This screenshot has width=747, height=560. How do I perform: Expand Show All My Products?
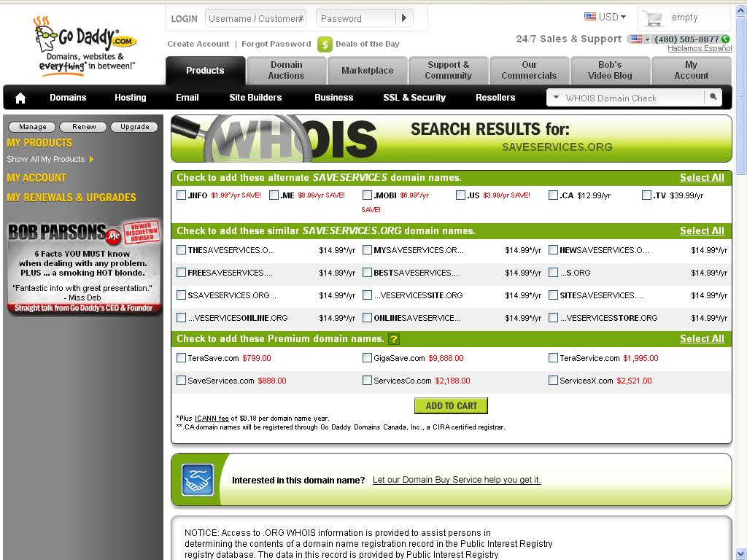click(x=50, y=159)
